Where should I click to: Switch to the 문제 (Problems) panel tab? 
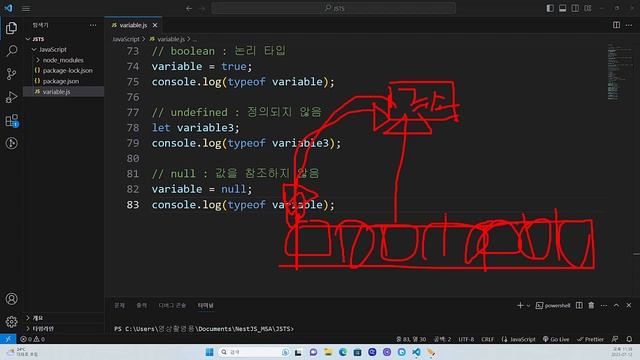(x=120, y=305)
